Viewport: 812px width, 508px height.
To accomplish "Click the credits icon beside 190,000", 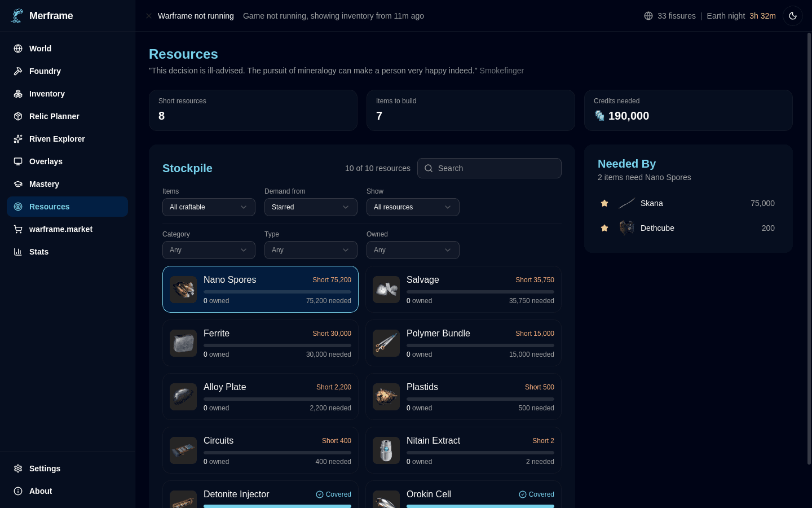I will point(599,116).
